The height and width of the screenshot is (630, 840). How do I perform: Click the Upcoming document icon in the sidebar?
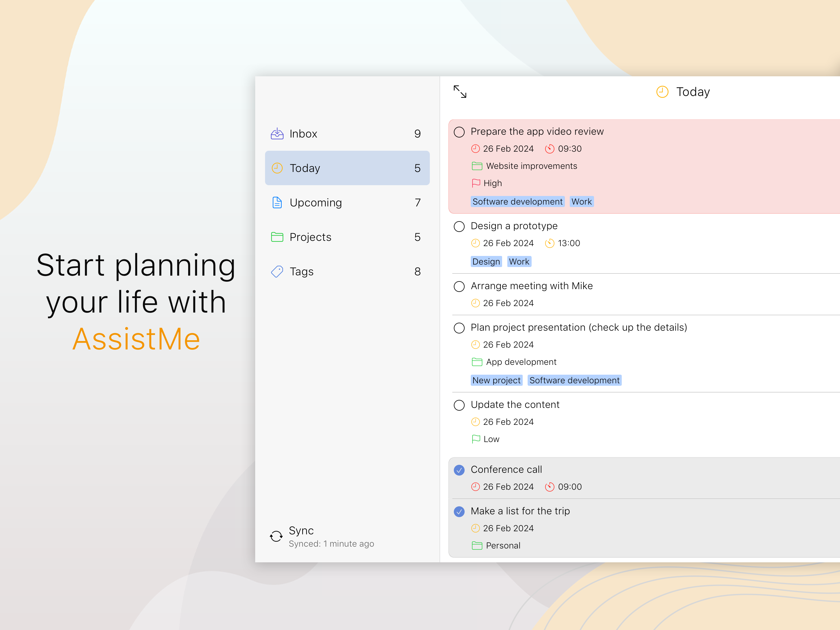coord(277,202)
